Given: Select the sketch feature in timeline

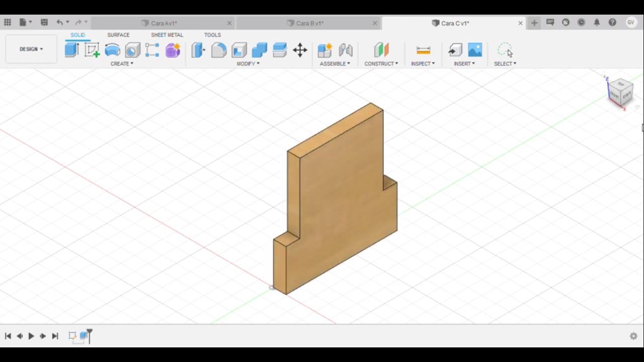Looking at the screenshot, I should point(72,335).
